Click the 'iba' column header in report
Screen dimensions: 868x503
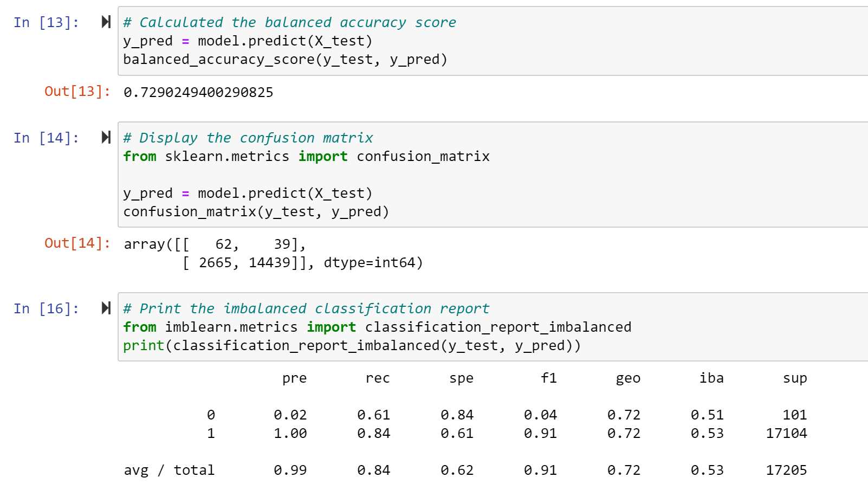711,378
